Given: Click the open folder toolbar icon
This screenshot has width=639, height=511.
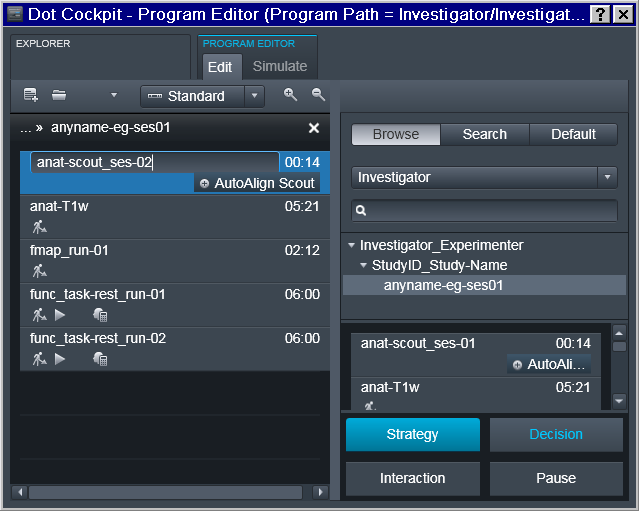Looking at the screenshot, I should [x=59, y=95].
